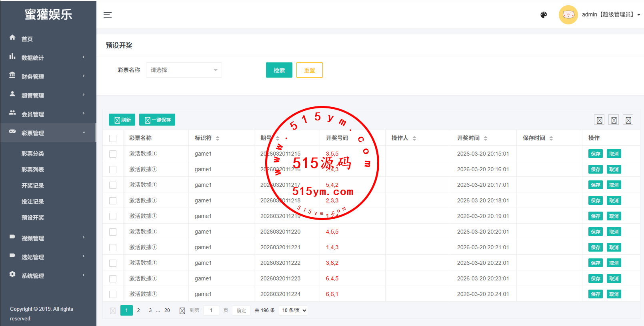Image resolution: width=644 pixels, height=326 pixels.
Task: Sort by 开奖时间 column sort arrows
Action: (x=486, y=138)
